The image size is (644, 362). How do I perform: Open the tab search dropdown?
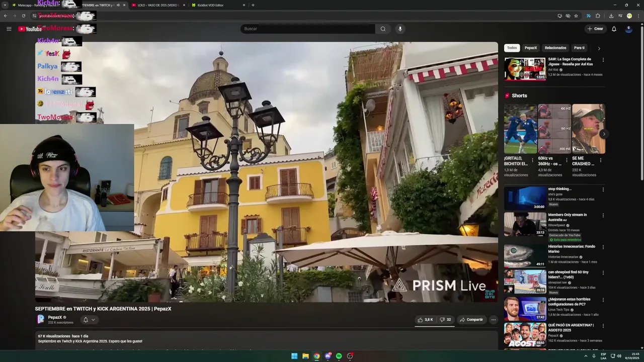point(5,5)
